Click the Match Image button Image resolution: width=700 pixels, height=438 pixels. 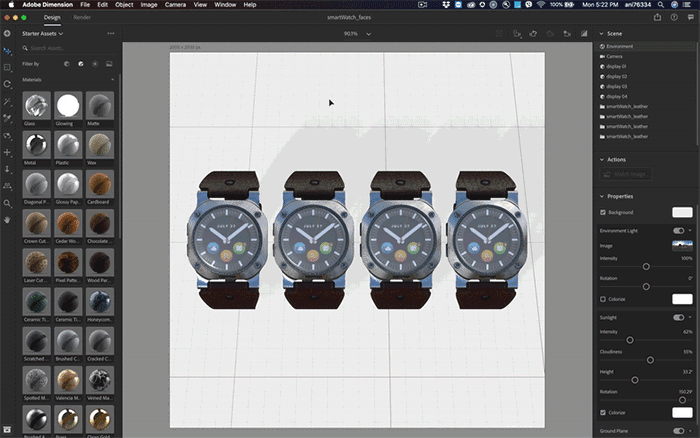pos(625,174)
